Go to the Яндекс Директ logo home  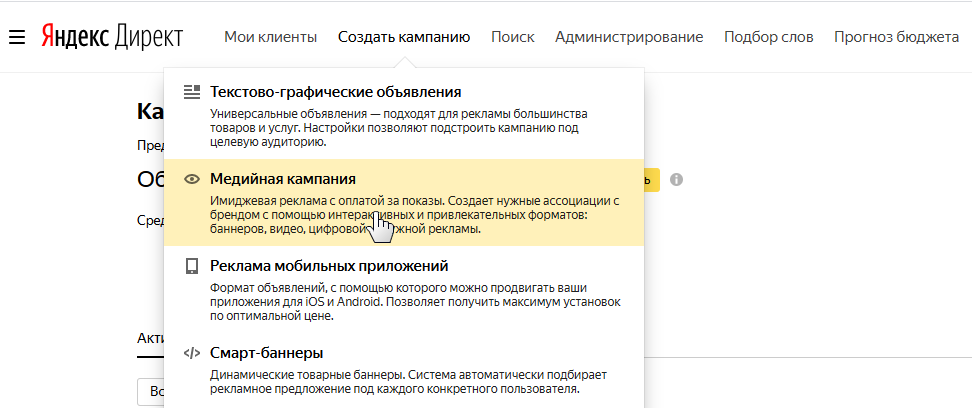click(112, 37)
